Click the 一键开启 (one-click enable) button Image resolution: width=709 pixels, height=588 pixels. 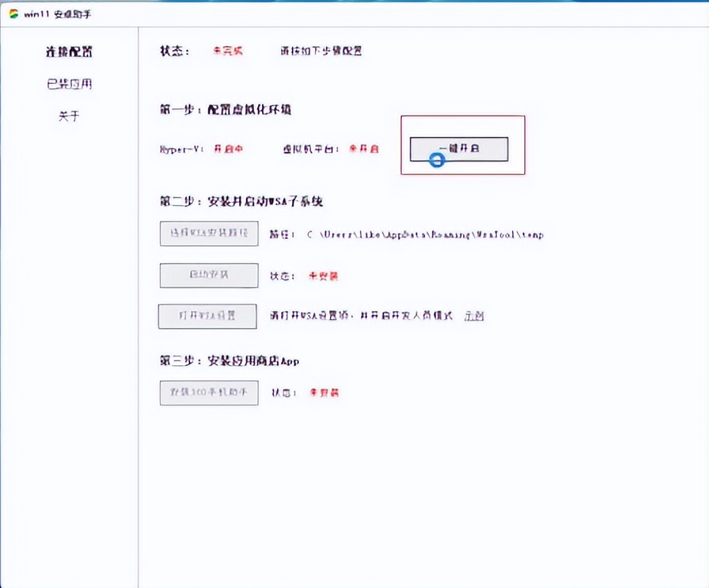coord(458,149)
